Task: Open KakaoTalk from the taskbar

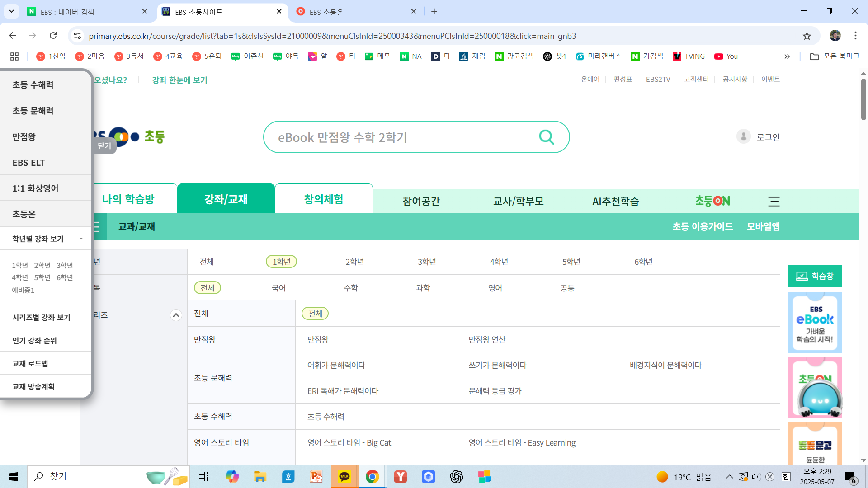Action: pyautogui.click(x=344, y=476)
